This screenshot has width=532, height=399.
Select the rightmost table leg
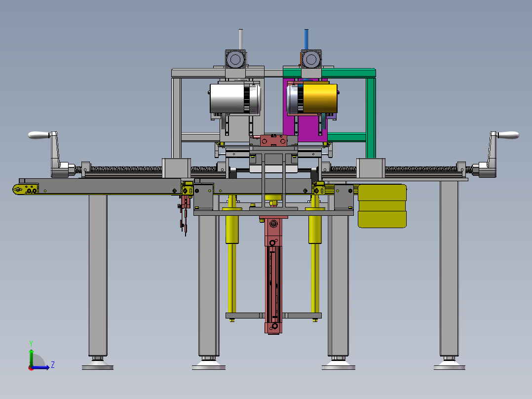[x=449, y=268]
